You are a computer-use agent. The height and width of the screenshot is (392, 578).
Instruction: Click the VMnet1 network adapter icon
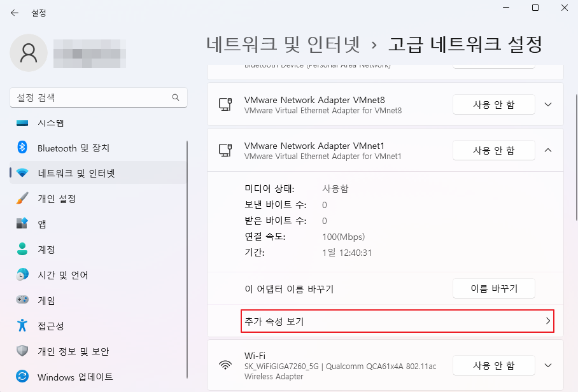(x=226, y=150)
